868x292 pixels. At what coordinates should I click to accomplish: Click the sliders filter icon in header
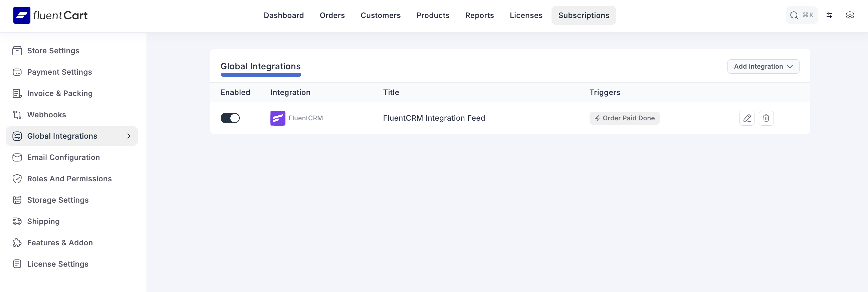[829, 15]
